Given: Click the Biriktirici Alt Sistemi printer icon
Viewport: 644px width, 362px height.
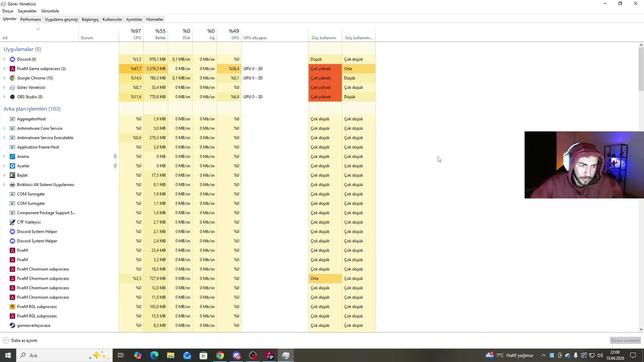Looking at the screenshot, I should point(13,185).
